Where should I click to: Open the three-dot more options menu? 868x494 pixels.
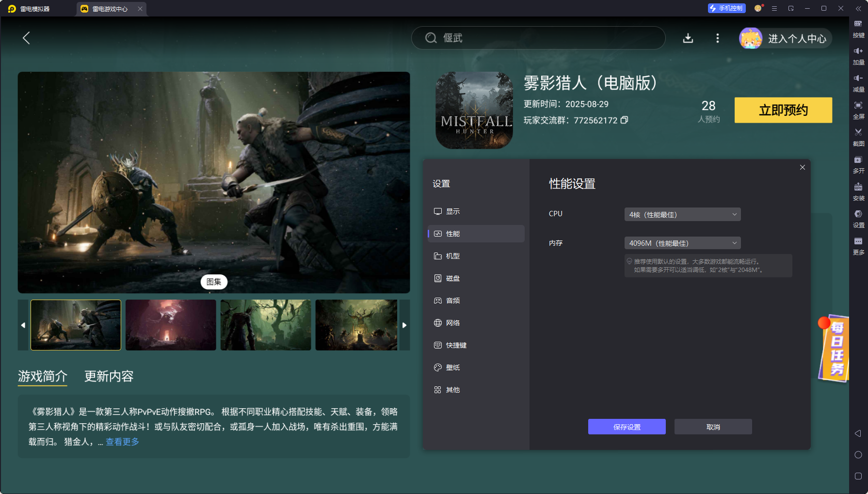718,38
